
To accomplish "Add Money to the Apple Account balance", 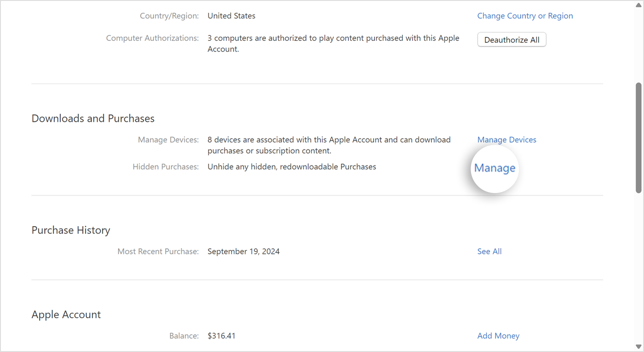I will tap(498, 335).
